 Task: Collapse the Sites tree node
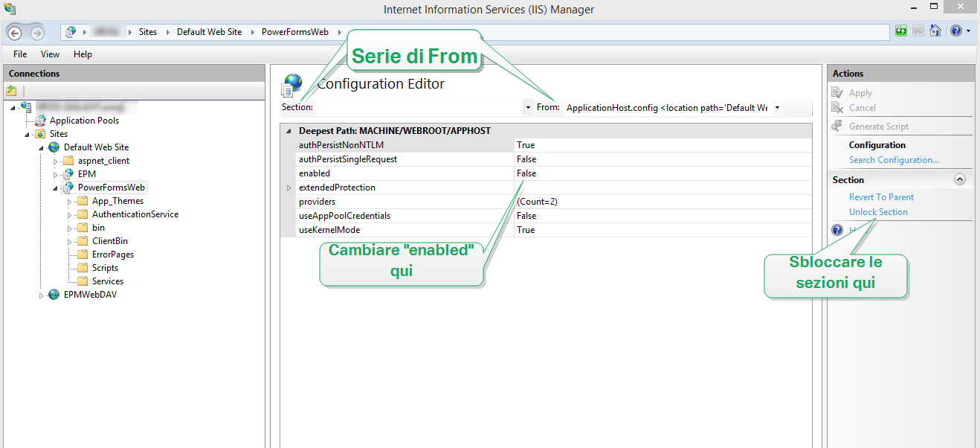pyautogui.click(x=28, y=134)
